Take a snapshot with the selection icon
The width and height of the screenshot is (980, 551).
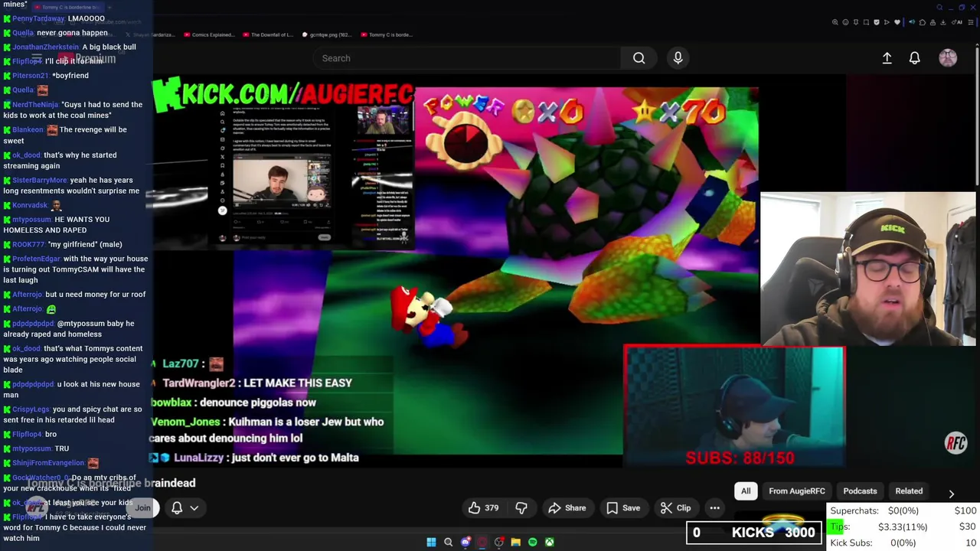(866, 22)
